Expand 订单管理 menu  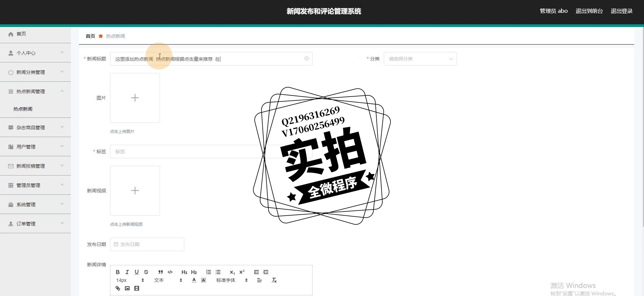[x=35, y=224]
